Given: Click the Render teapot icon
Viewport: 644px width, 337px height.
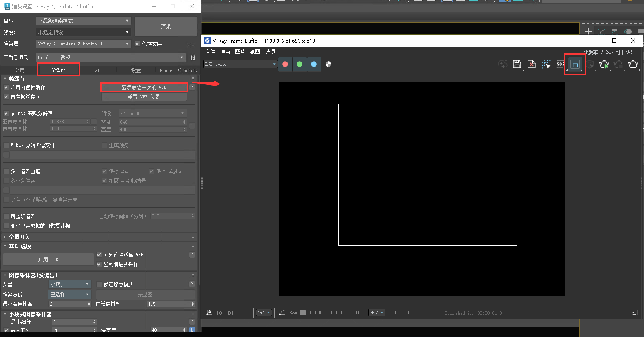Looking at the screenshot, I should point(633,64).
